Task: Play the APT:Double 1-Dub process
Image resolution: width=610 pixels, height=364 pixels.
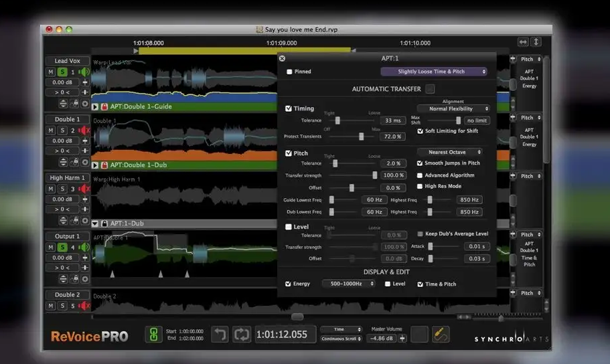Action: pyautogui.click(x=95, y=165)
